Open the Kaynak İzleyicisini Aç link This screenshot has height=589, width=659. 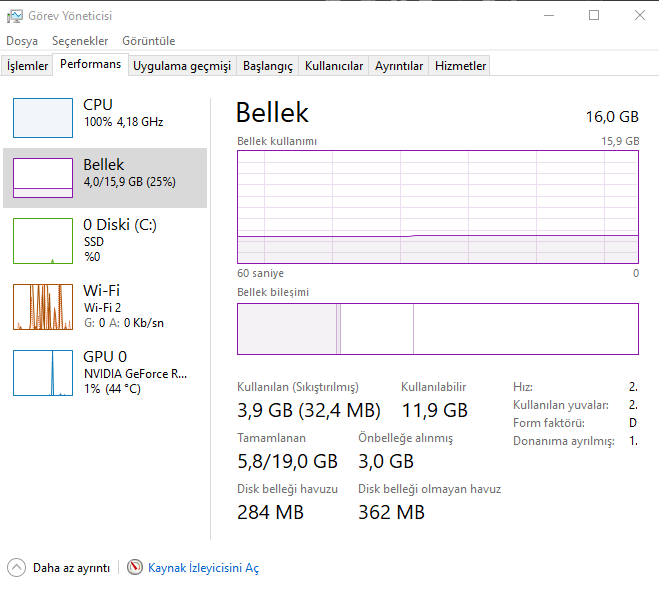tap(203, 567)
